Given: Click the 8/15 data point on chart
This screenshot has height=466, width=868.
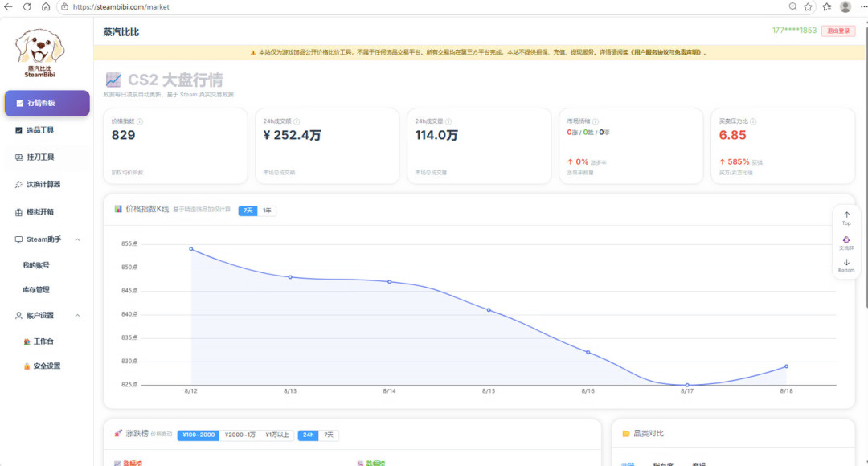Looking at the screenshot, I should [489, 310].
